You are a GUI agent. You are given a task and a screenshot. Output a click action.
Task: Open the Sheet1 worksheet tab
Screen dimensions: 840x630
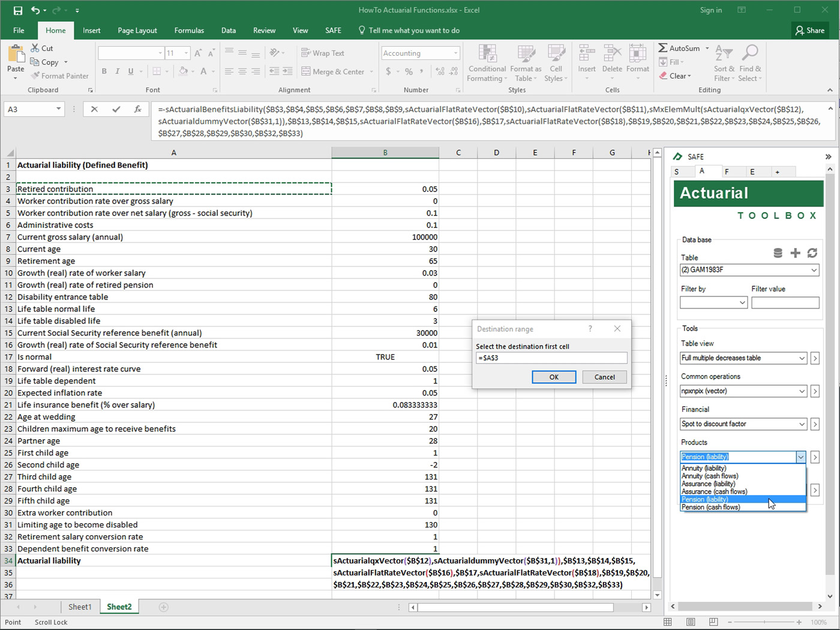(80, 607)
